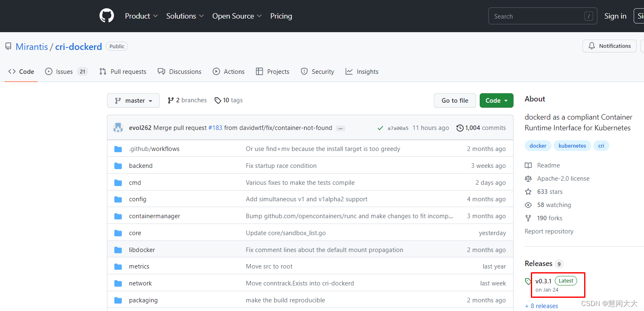The image size is (644, 311).
Task: Open the a7a00a5 commit hash
Action: 398,128
